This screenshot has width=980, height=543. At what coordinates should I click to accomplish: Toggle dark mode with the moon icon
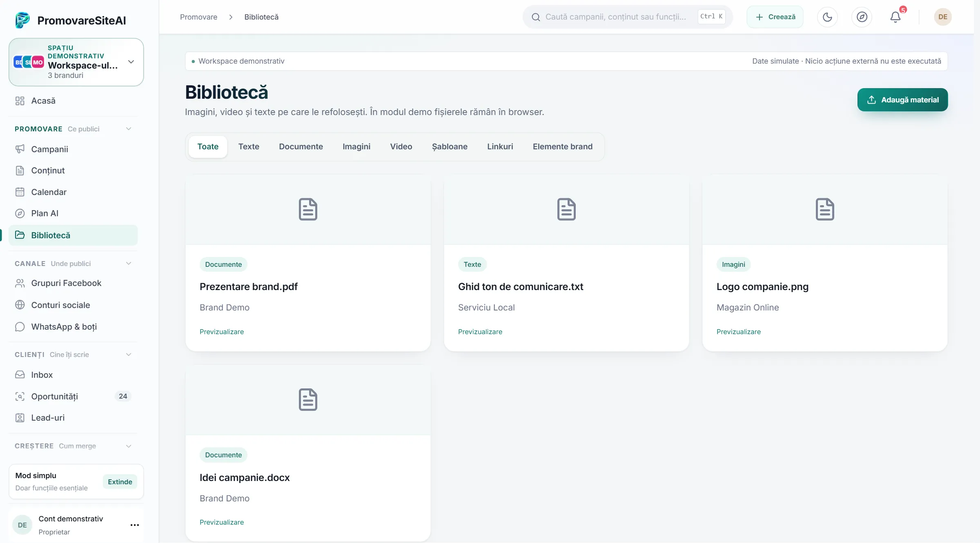[x=827, y=17]
